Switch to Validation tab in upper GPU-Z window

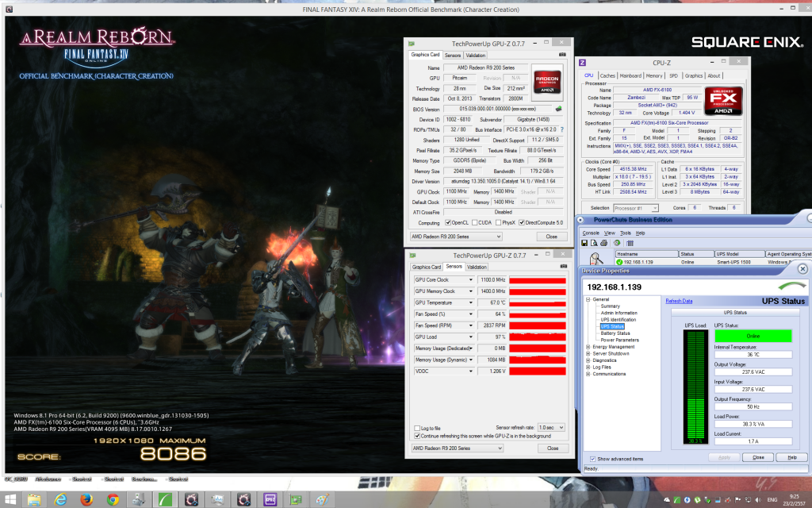[x=476, y=56]
